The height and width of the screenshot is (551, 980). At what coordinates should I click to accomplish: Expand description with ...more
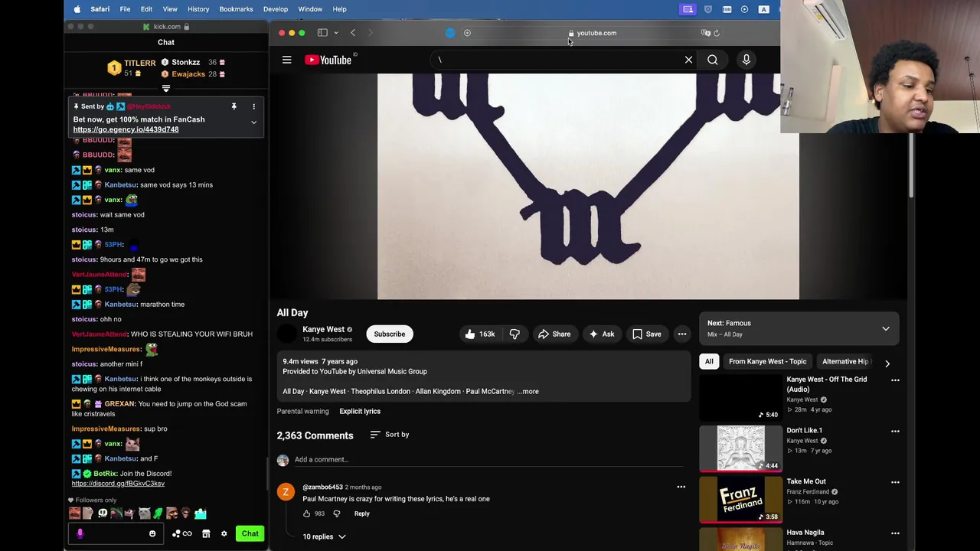coord(528,391)
